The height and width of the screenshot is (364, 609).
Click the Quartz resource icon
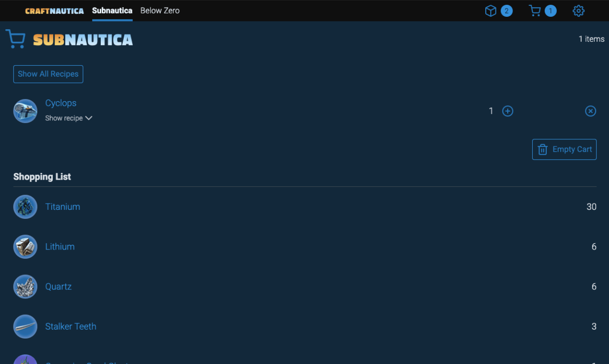pos(25,286)
